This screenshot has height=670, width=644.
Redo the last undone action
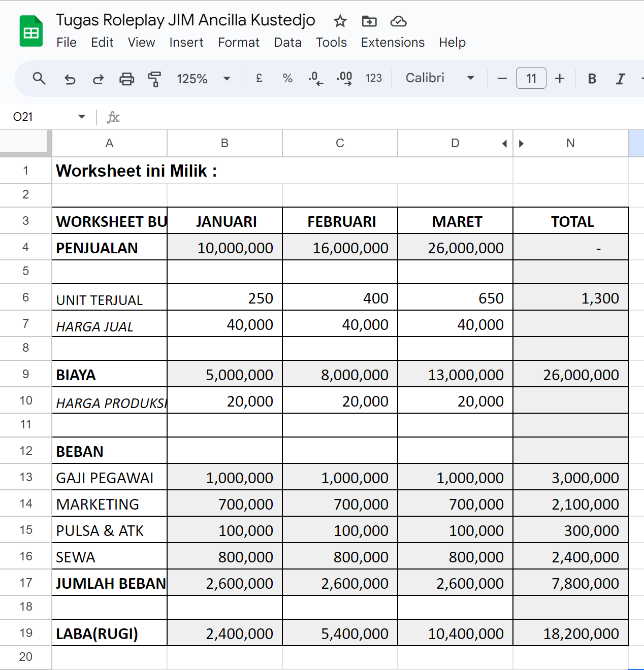coord(98,79)
